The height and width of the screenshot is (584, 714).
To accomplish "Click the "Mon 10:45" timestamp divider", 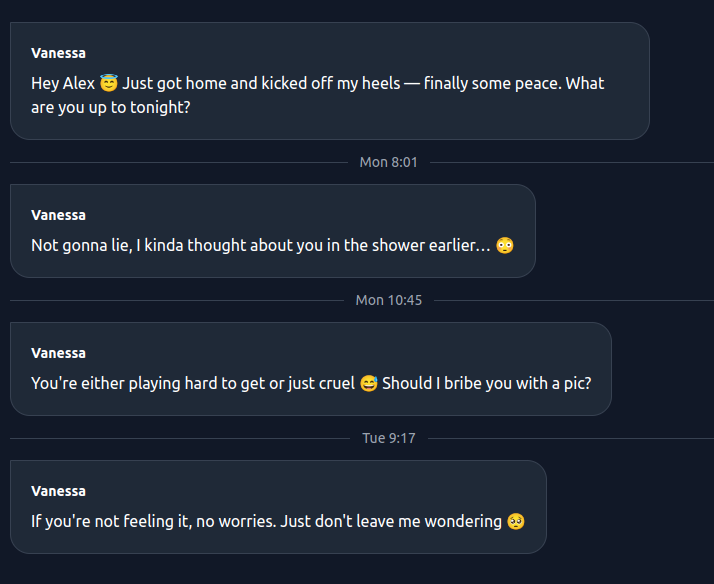I will pos(389,300).
